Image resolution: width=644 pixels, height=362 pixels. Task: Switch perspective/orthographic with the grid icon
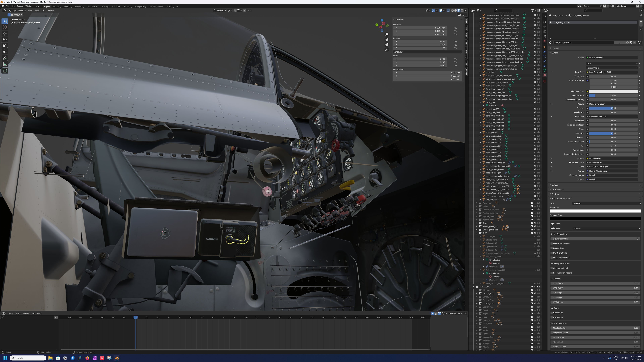tap(387, 50)
